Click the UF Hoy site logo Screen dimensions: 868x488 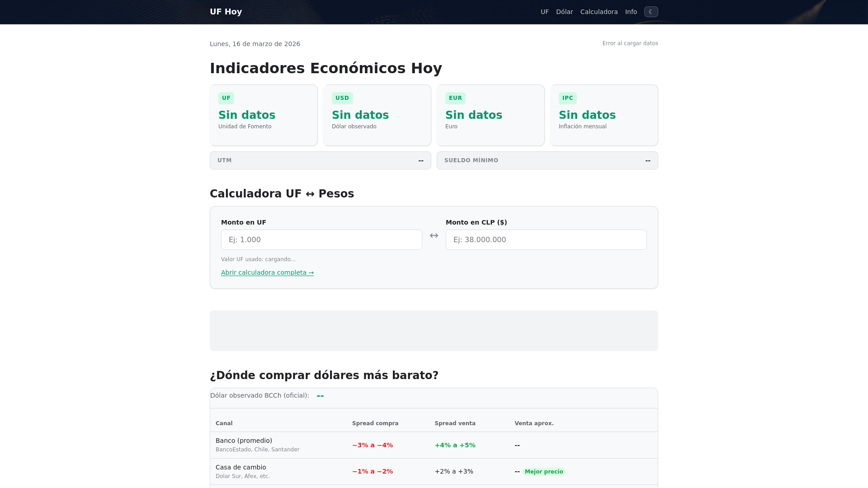(x=226, y=12)
